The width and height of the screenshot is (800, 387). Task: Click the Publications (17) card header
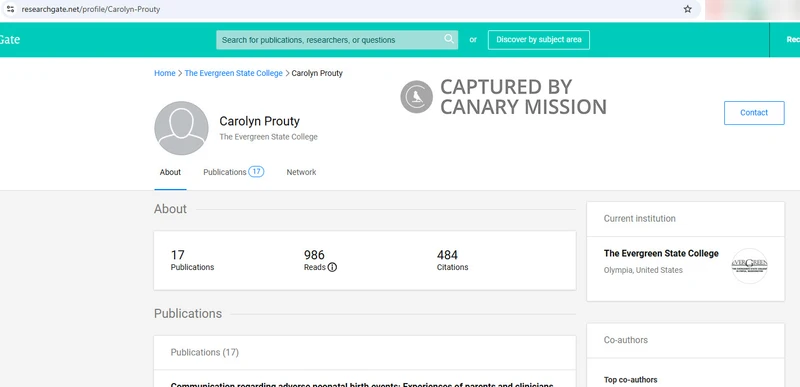coord(365,352)
